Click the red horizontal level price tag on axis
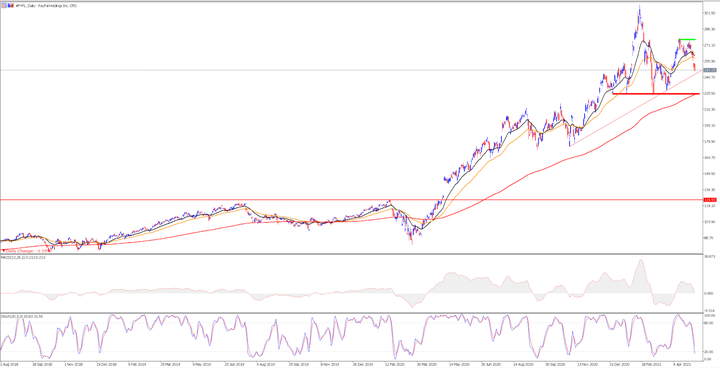Screen dimensions: 720x368 [x=710, y=200]
